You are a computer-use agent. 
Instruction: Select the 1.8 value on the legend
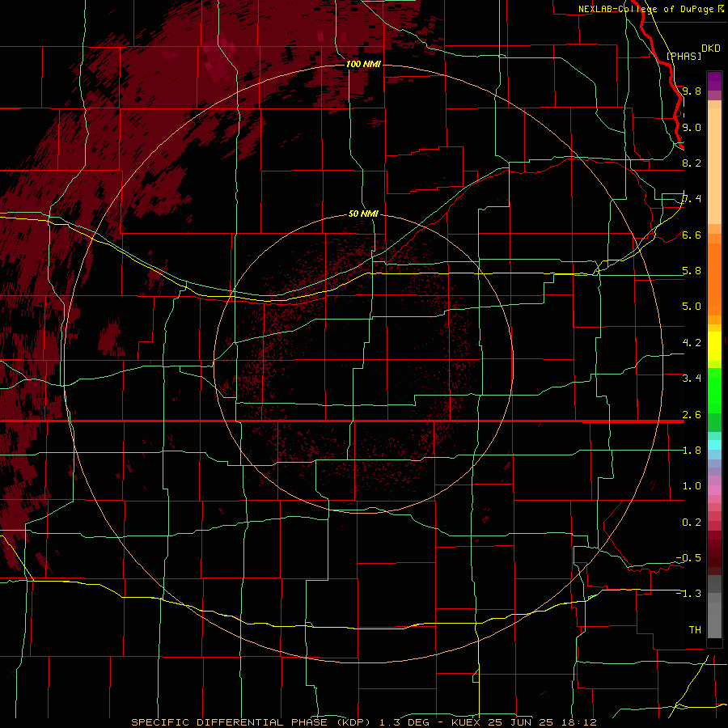[x=692, y=451]
